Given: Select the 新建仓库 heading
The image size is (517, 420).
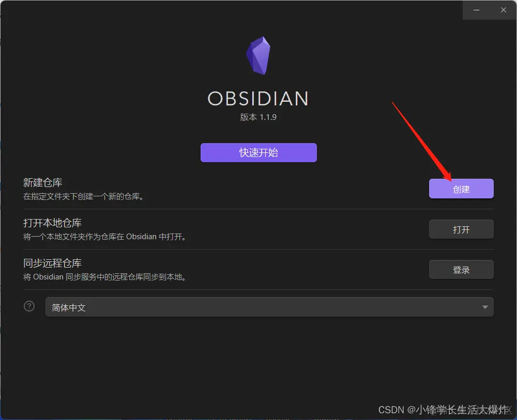Looking at the screenshot, I should [42, 182].
